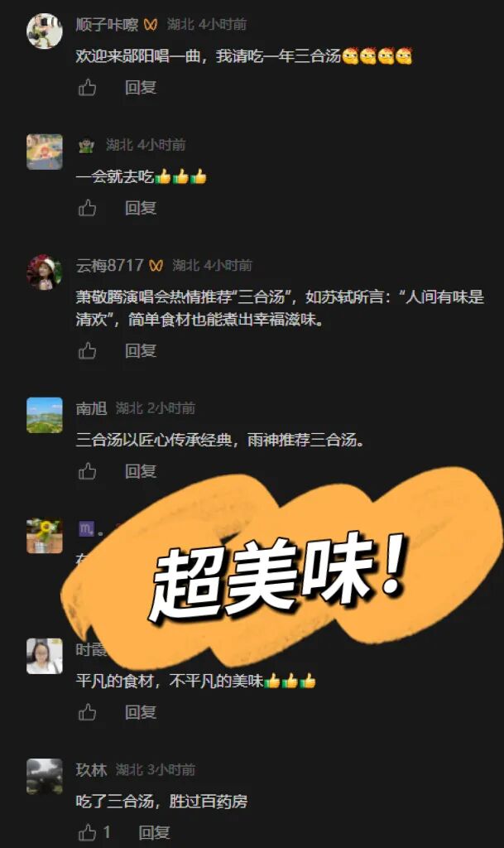Reply to 顺子咔嚓's comment
Screen dimensions: 504x848
141,88
